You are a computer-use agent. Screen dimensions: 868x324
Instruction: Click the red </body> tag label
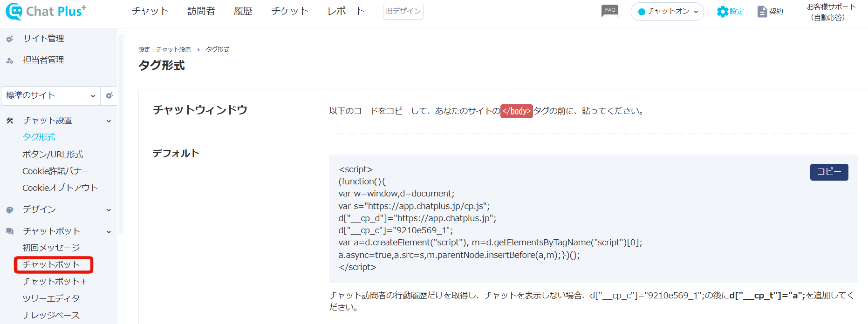point(517,111)
